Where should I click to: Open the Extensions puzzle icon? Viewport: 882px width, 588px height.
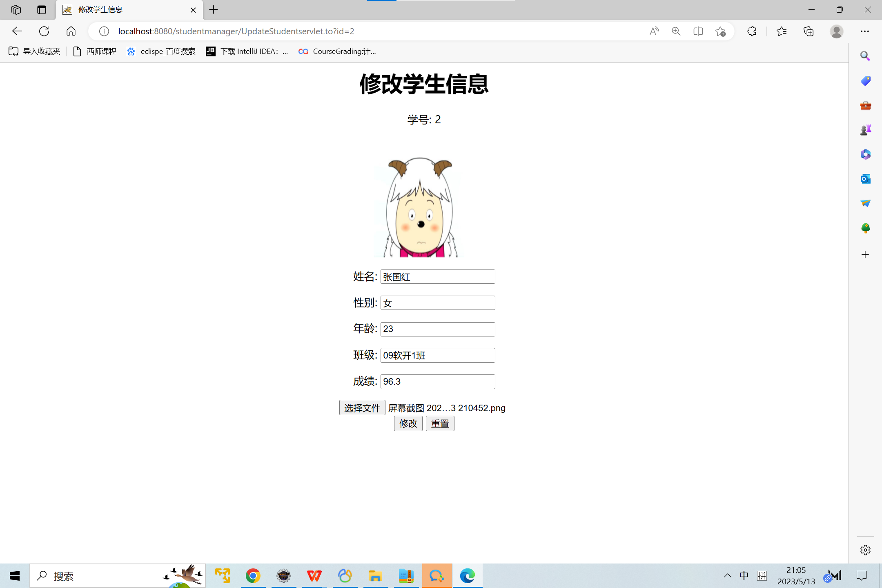coord(752,31)
